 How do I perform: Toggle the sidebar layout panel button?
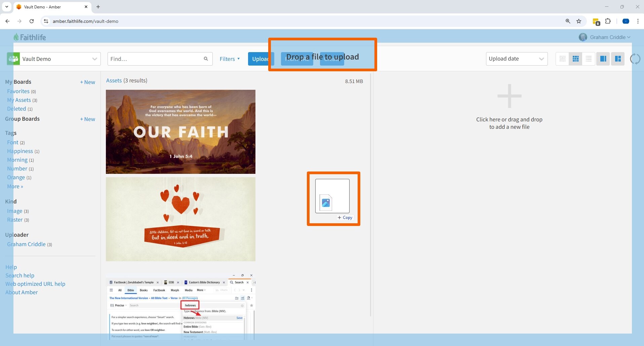click(618, 59)
